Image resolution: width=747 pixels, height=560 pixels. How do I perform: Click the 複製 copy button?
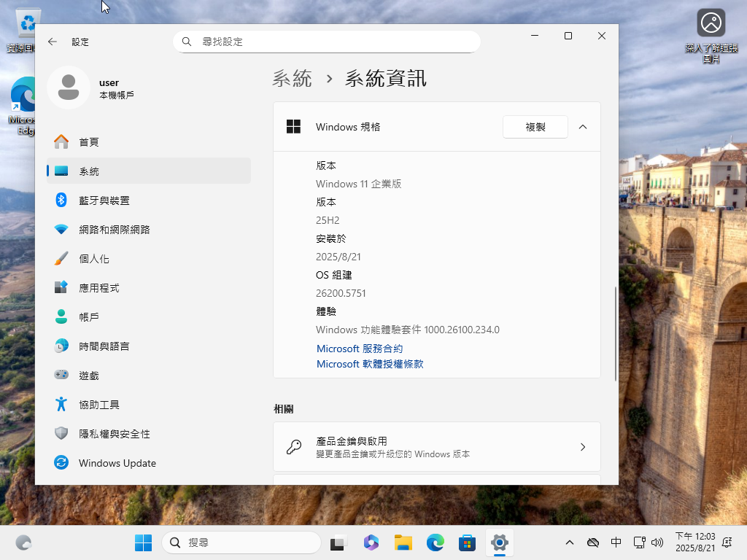tap(535, 127)
